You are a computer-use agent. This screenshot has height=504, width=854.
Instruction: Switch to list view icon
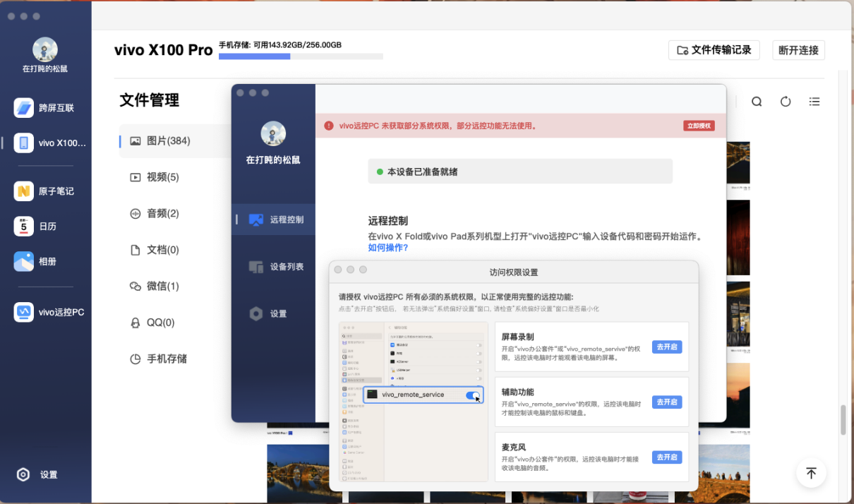pos(814,102)
